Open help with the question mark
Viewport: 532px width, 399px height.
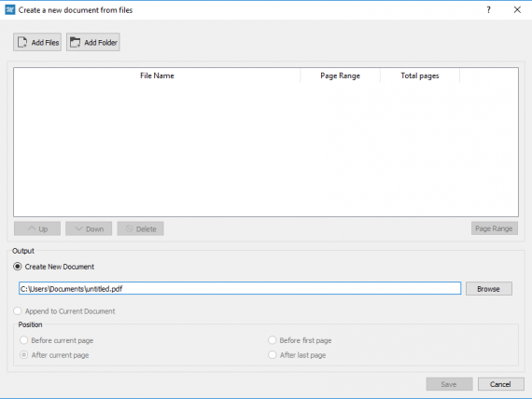pyautogui.click(x=488, y=10)
